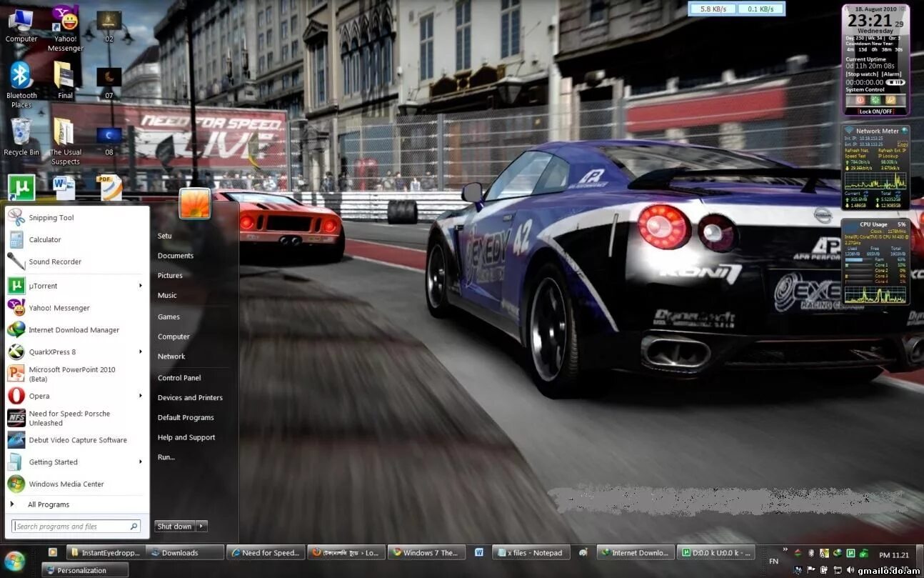Open Games from Start menu
This screenshot has height=578, width=924.
point(169,317)
